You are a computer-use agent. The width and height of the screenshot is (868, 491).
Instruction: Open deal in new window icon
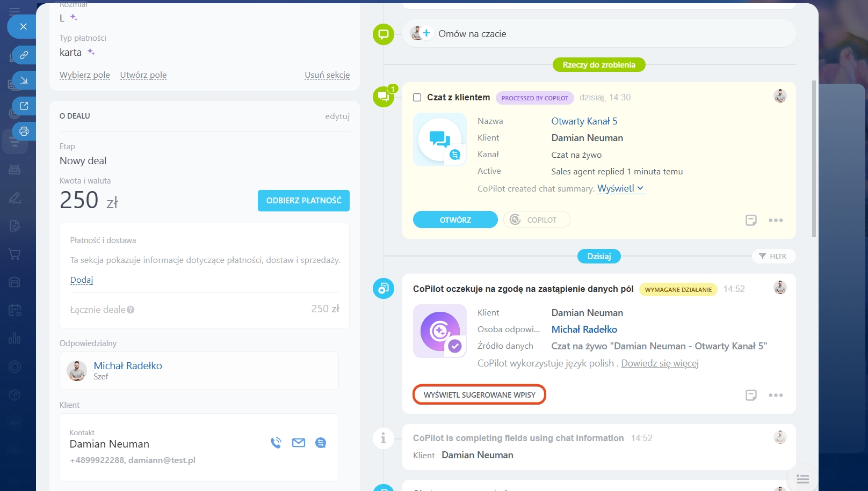coord(24,106)
